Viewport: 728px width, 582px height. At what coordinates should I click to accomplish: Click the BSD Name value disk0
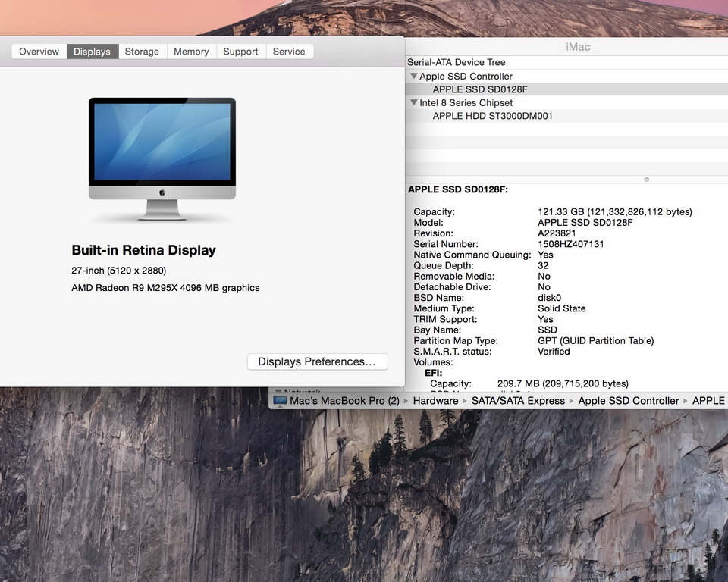(549, 298)
